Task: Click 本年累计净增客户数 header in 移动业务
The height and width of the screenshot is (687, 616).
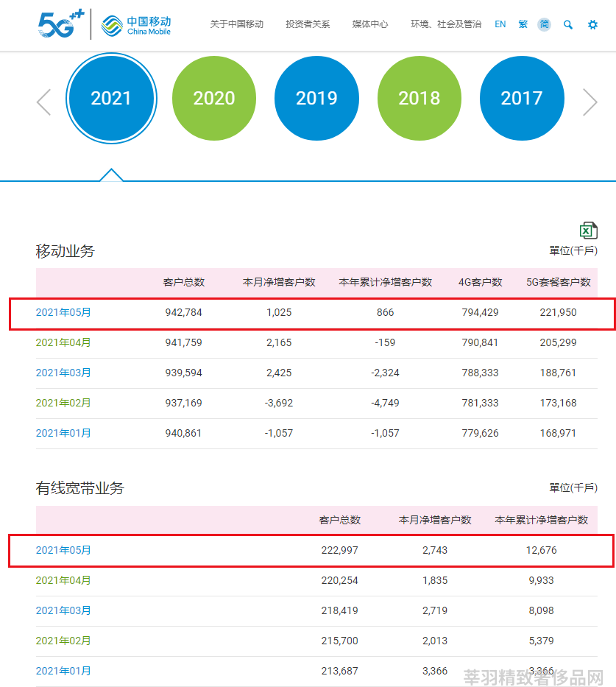Action: point(385,282)
